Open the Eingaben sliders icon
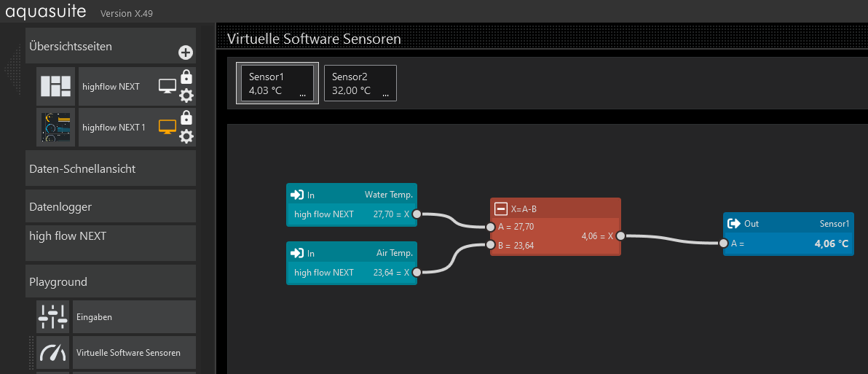Screen dimensions: 868x374 click(53, 317)
